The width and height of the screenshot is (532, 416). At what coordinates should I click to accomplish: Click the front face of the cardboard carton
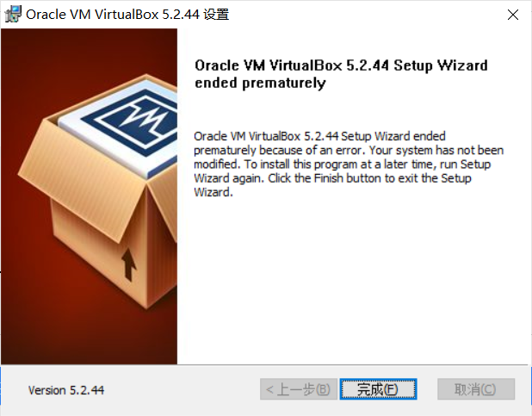(100, 253)
